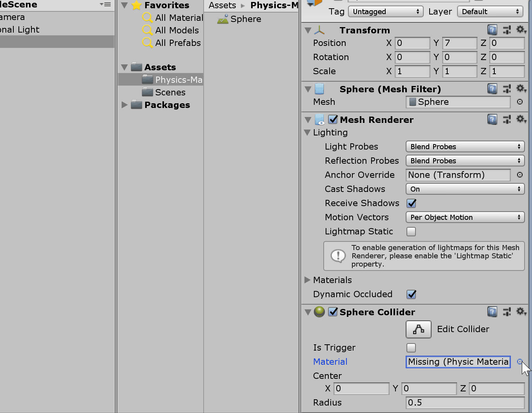Disable the Mesh Renderer component checkbox
Viewport: 532px width, 413px height.
point(333,119)
